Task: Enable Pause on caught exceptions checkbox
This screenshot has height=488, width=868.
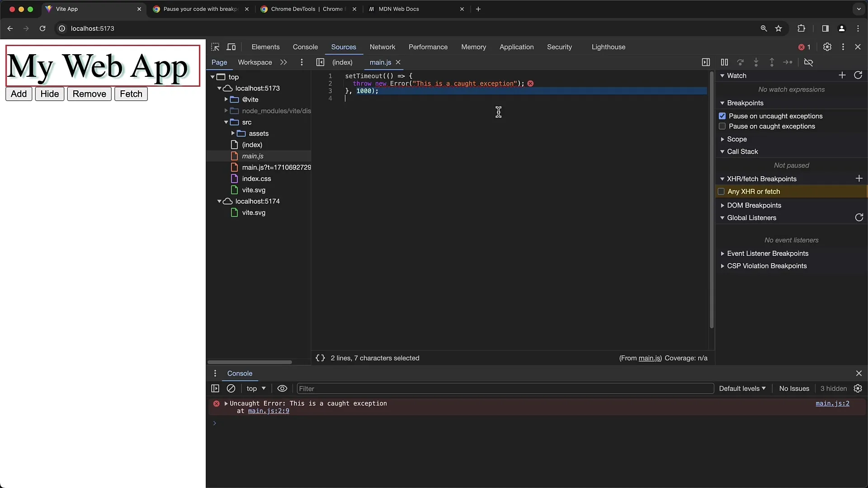Action: coord(722,127)
